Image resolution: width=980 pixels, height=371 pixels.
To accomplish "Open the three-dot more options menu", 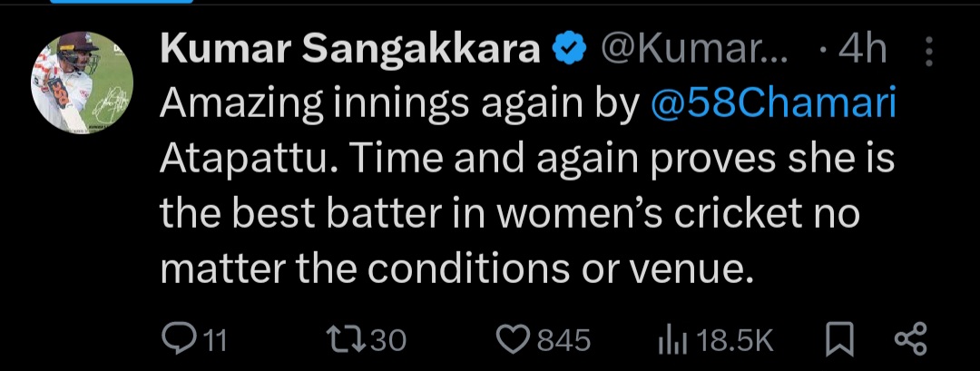I will [x=927, y=53].
